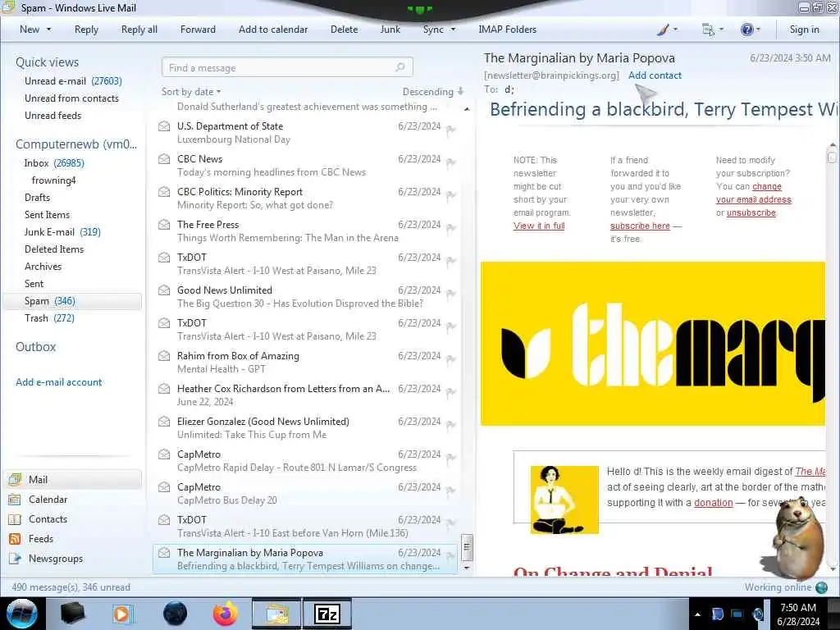Flag The Marginalian by Maria Popova message

tap(451, 556)
